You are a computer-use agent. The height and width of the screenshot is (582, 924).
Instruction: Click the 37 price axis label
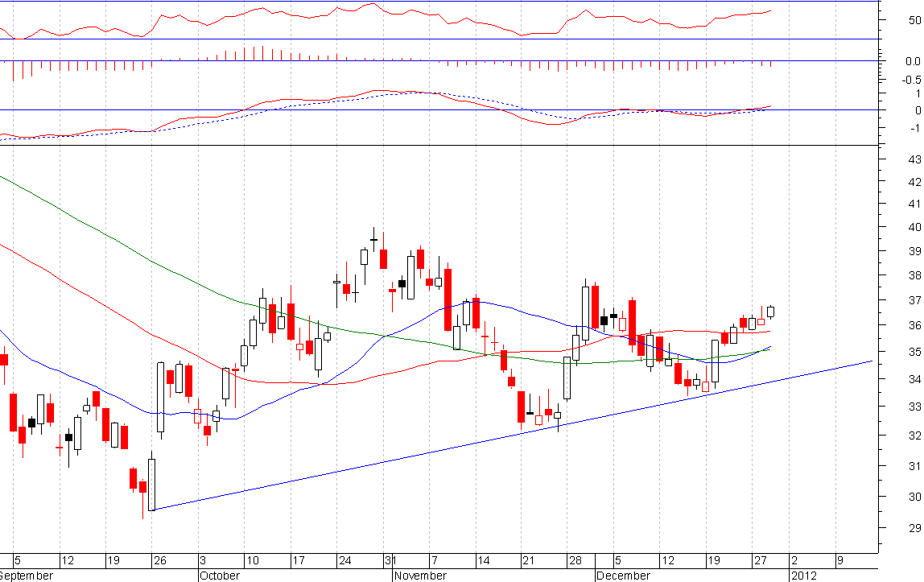click(x=914, y=300)
